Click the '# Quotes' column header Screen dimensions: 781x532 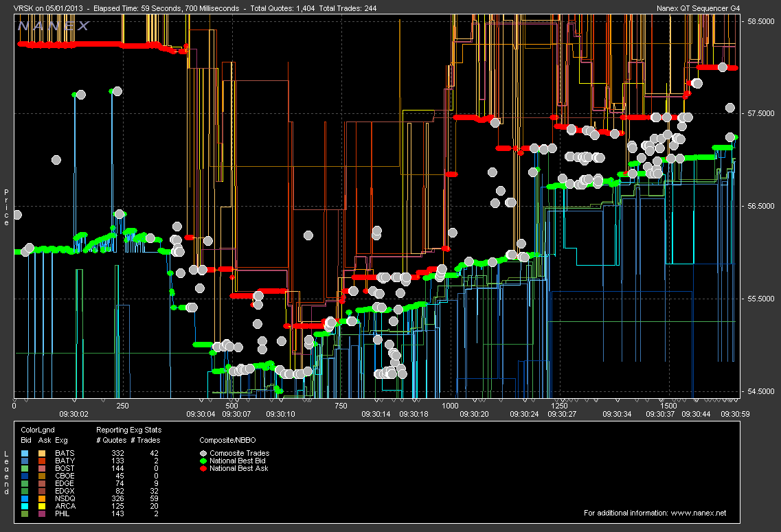click(111, 441)
